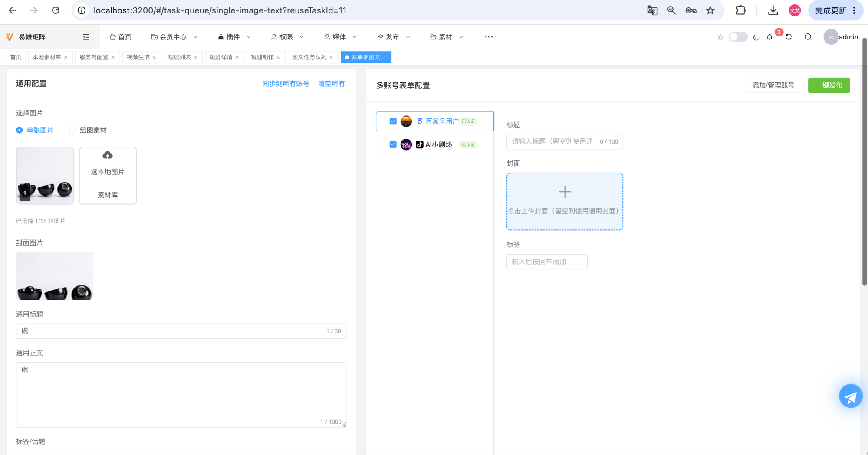Viewport: 868px width, 455px height.
Task: Bookmark this page with the star icon
Action: (x=710, y=10)
